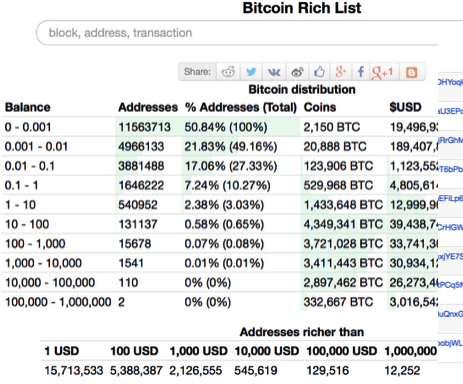This screenshot has height=384, width=463.
Task: Select '1,433,648 BTC' coins cell
Action: pyautogui.click(x=343, y=205)
